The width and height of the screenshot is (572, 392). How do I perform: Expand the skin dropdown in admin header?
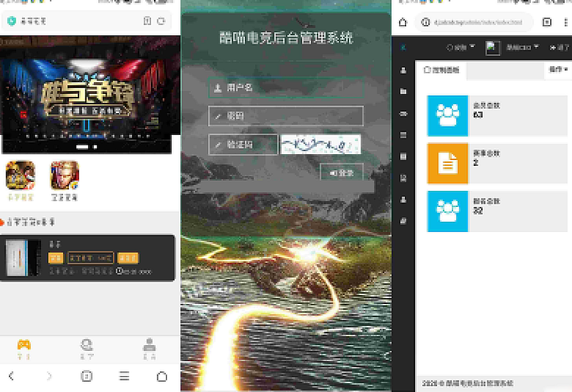(461, 48)
